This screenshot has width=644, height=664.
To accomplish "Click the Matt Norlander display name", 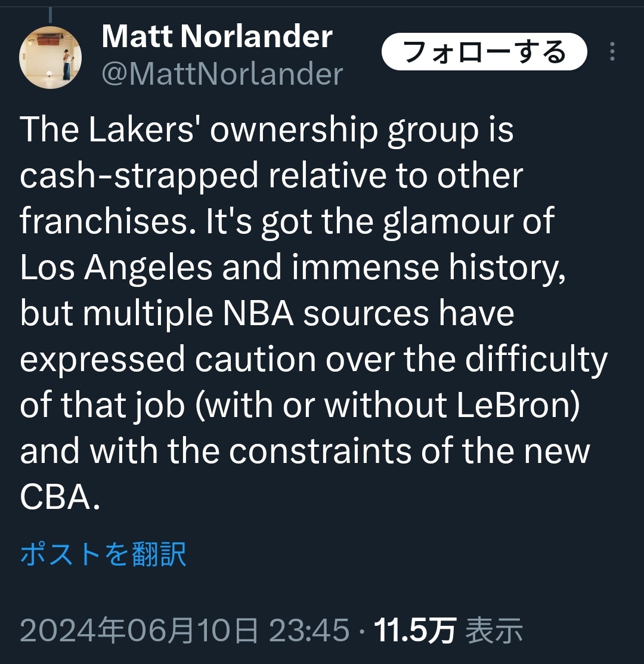I will coord(217,36).
